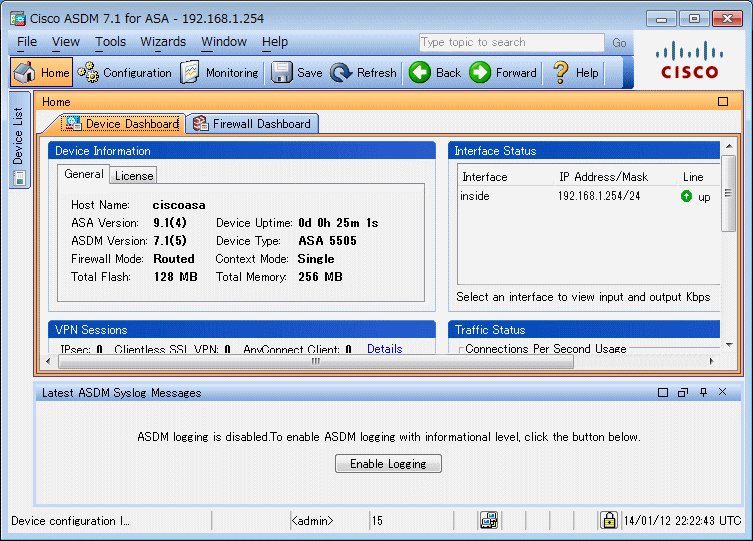Screen dimensions: 753x541
Task: Click the ASA Version value 9.1(4)
Action: [170, 223]
